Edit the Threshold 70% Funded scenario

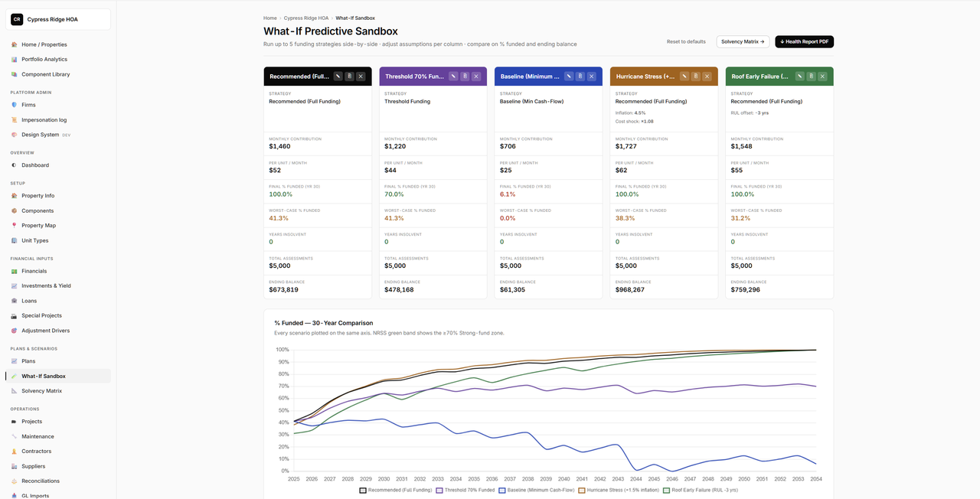pyautogui.click(x=453, y=77)
